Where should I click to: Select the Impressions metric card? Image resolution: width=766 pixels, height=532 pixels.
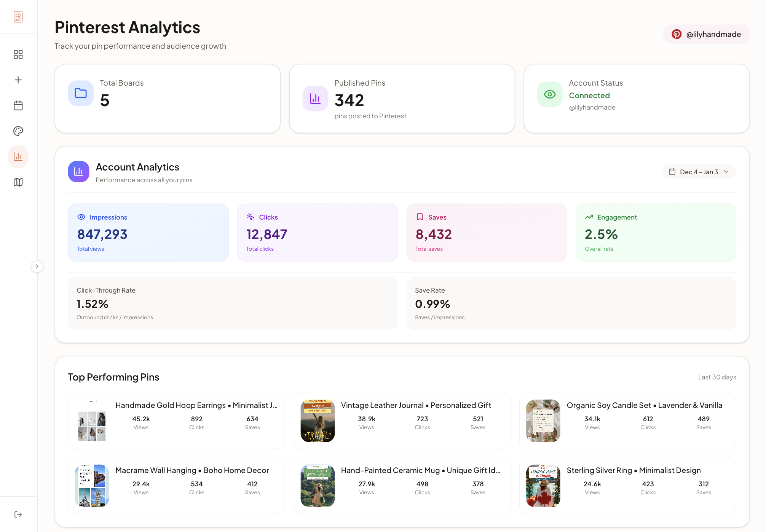(x=148, y=233)
